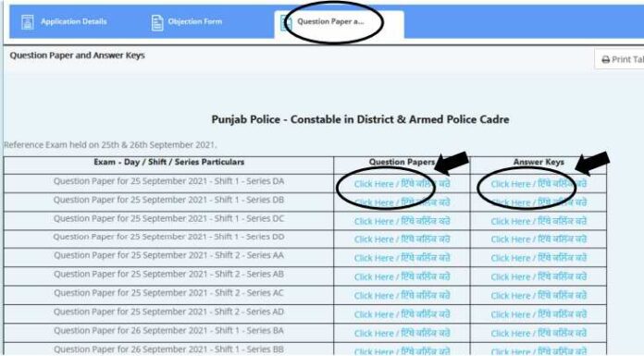Click the Objection Form document icon
Viewport: 644px width, 356px height.
[x=157, y=22]
